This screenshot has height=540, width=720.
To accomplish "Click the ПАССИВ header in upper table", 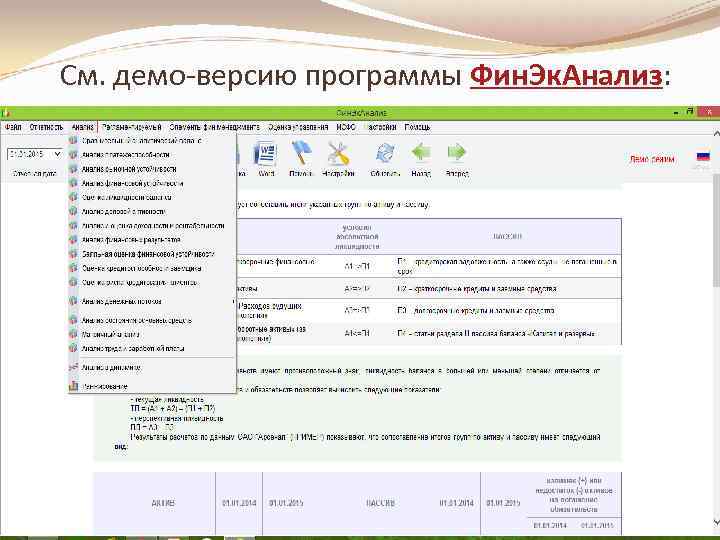I will (x=507, y=236).
